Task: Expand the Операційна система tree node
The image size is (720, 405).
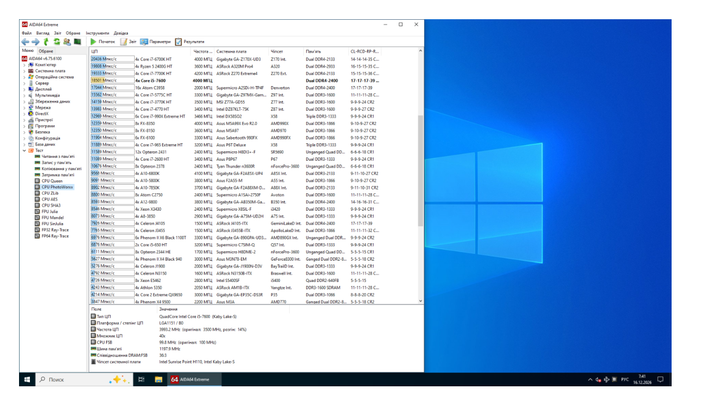Action: (x=24, y=77)
